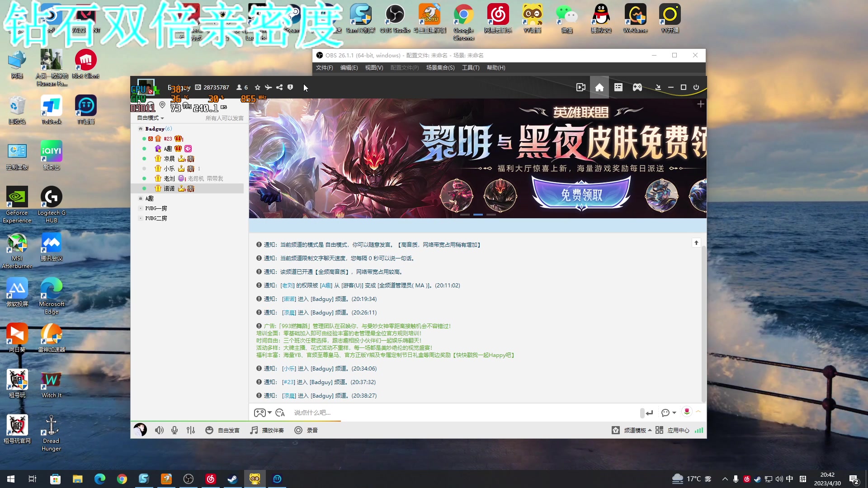The width and height of the screenshot is (868, 488).
Task: Click the mini-mode arrow icon in YY header
Action: pyautogui.click(x=658, y=87)
